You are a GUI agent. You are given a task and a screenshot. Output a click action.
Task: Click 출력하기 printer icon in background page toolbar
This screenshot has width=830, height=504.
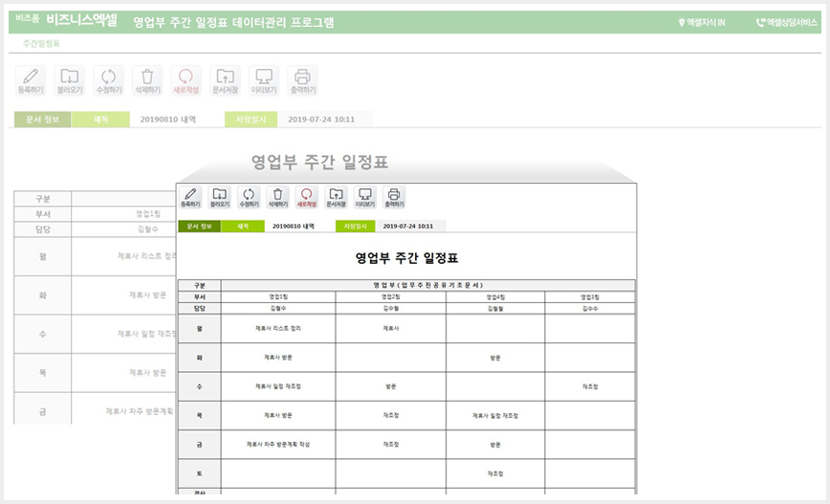303,80
